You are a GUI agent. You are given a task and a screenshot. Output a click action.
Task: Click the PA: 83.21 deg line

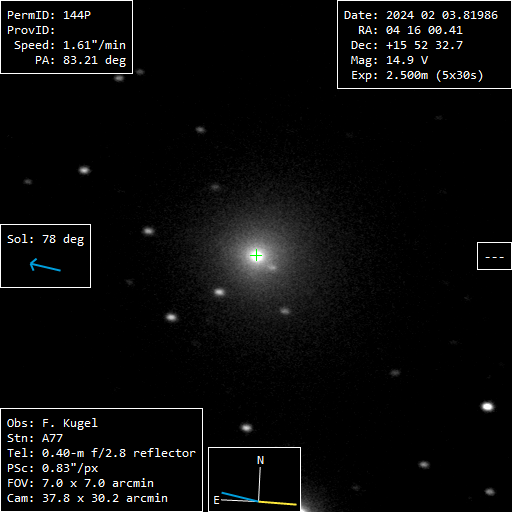point(81,60)
